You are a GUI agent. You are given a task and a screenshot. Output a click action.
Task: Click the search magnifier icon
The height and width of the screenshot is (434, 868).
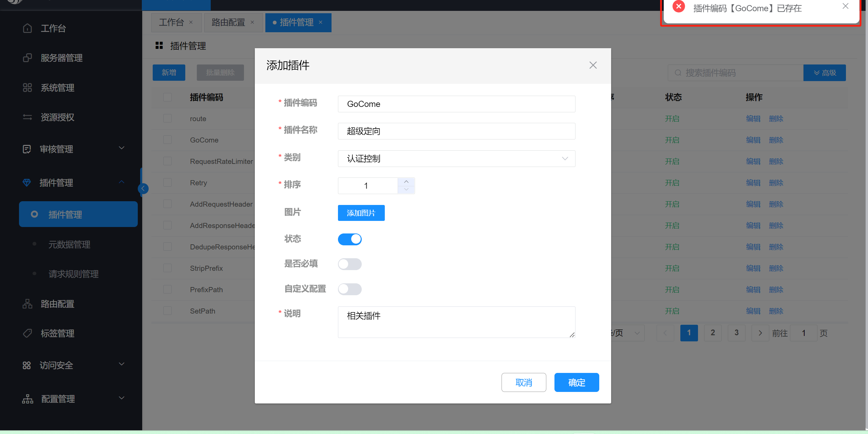(x=678, y=73)
